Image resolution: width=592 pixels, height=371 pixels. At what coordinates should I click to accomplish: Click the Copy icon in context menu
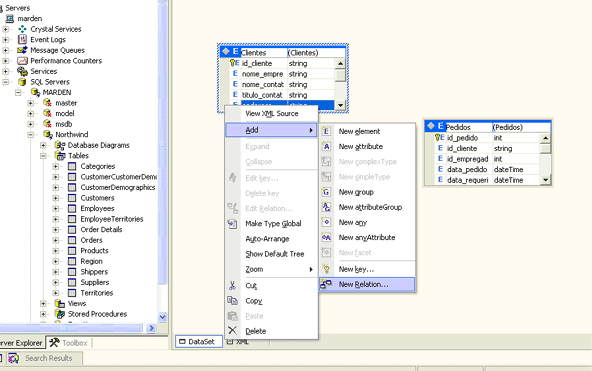[x=233, y=301]
